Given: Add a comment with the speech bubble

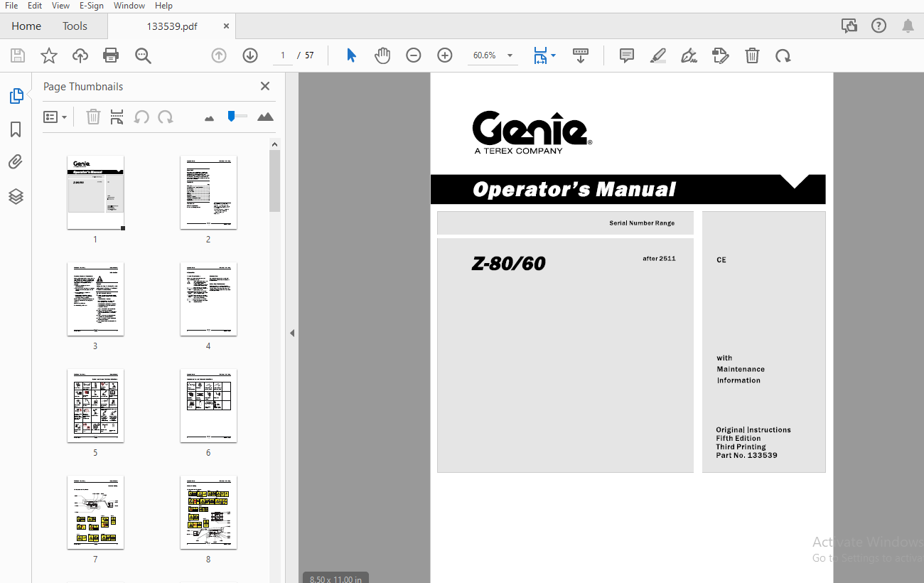Looking at the screenshot, I should coord(627,55).
